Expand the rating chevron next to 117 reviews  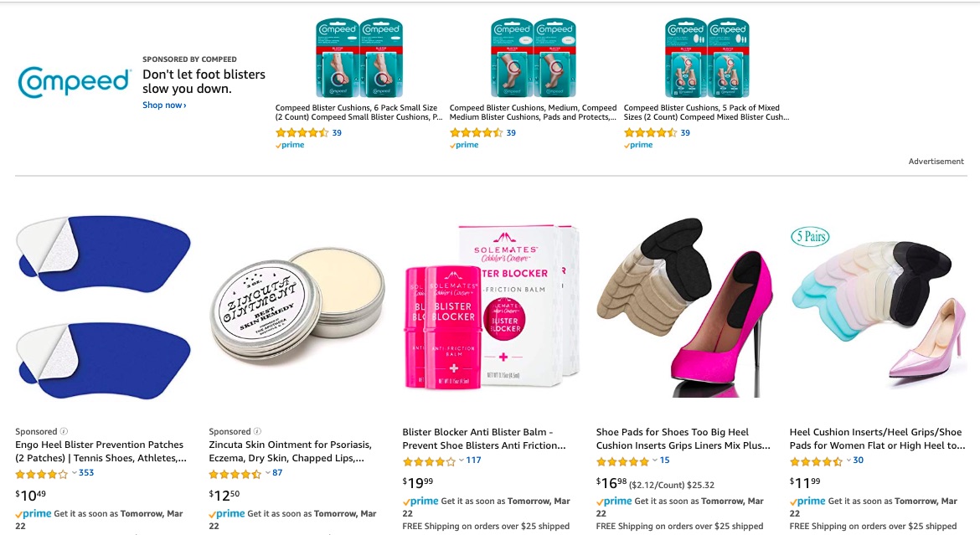462,460
